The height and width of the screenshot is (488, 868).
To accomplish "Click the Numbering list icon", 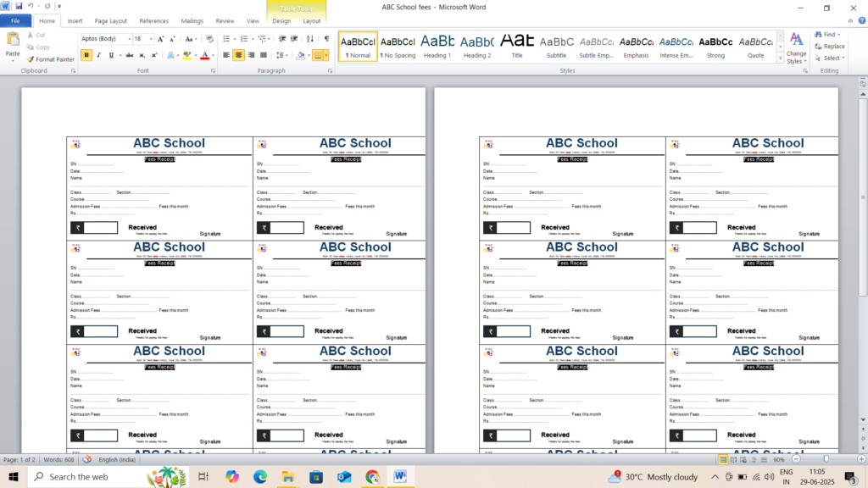I will (x=243, y=39).
